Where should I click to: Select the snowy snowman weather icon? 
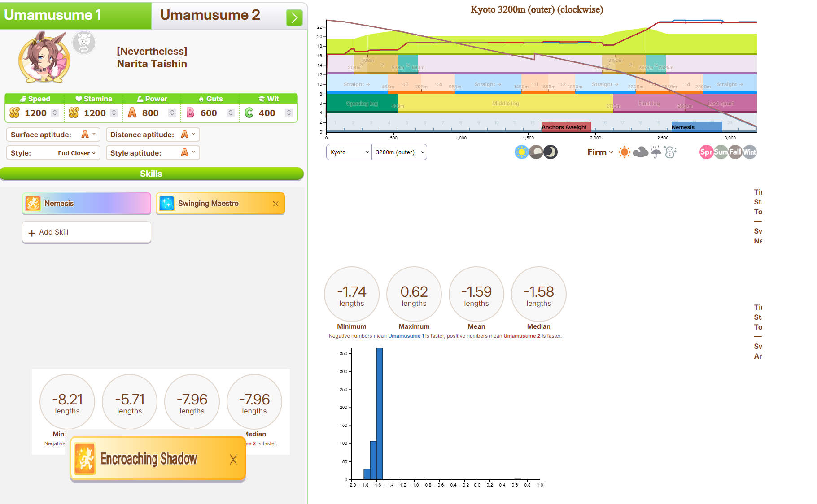point(670,152)
